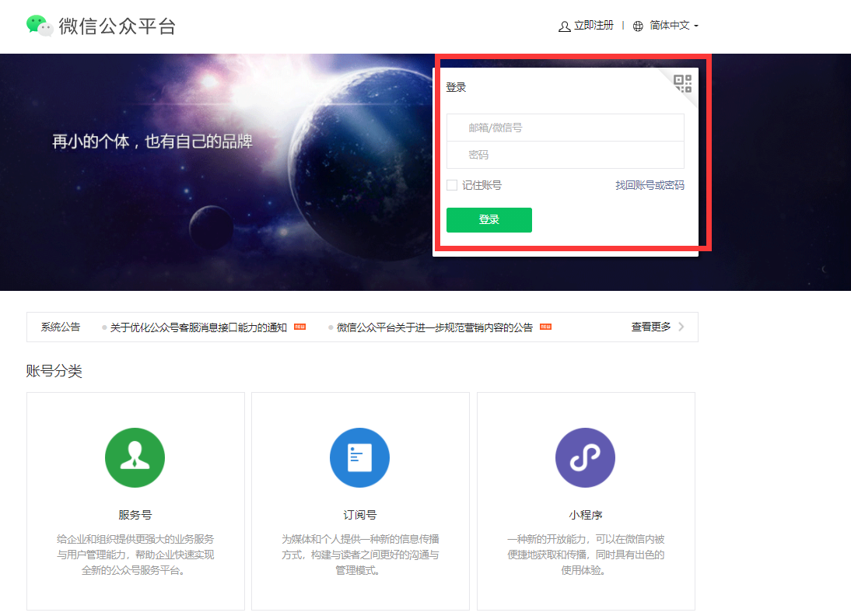851x616 pixels.
Task: Click 找回账号或密码 recovery link
Action: tap(650, 185)
